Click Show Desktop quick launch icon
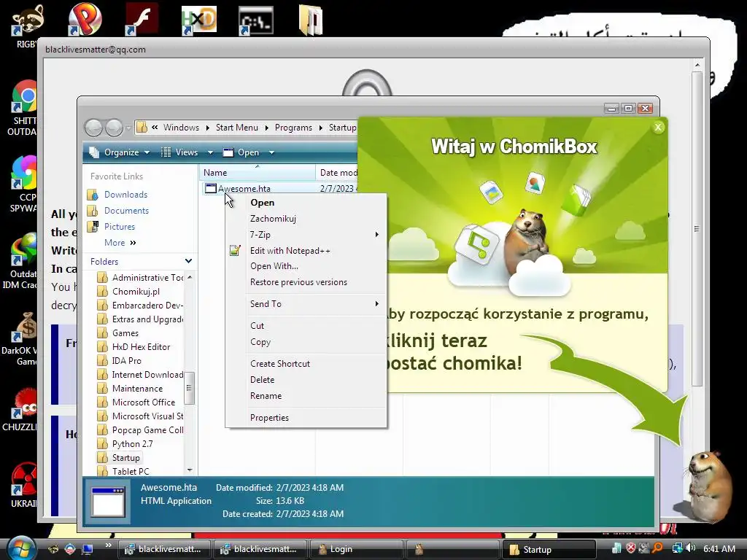The width and height of the screenshot is (747, 560). [88, 550]
